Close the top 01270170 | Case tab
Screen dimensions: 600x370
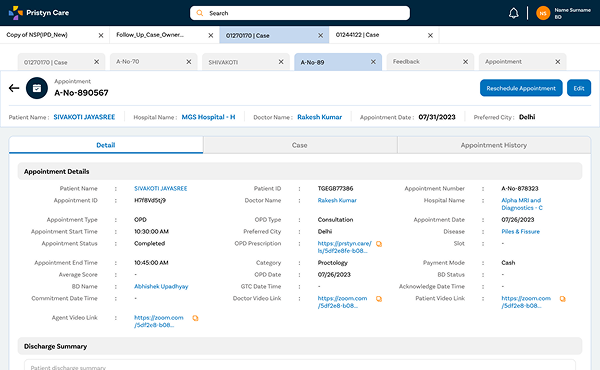pos(321,35)
